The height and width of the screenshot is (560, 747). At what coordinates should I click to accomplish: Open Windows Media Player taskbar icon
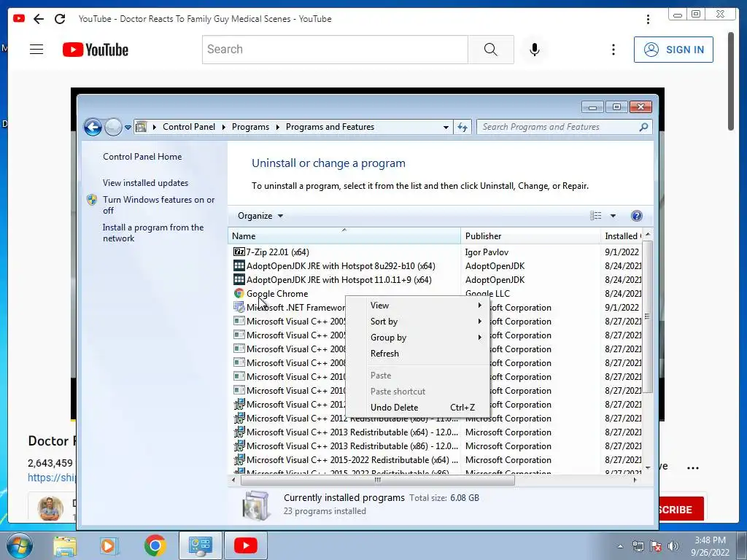point(109,545)
